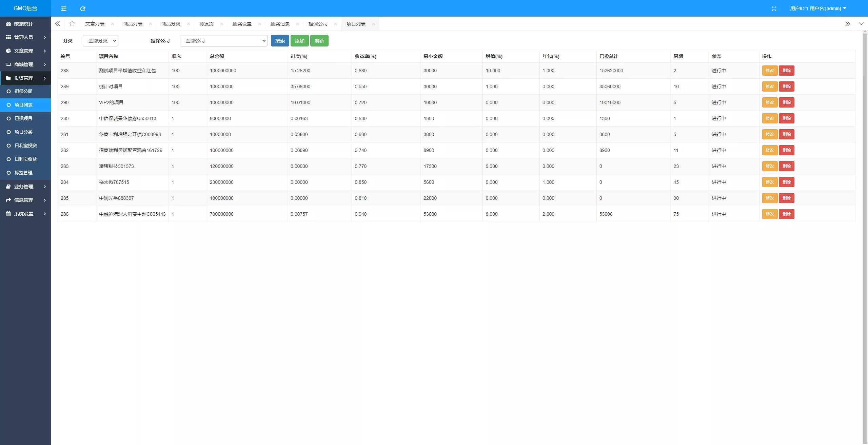Click the refresh page icon in header
The image size is (868, 445).
click(82, 8)
